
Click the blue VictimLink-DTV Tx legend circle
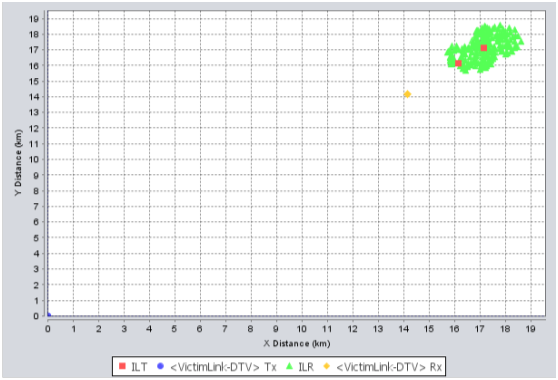(x=160, y=366)
